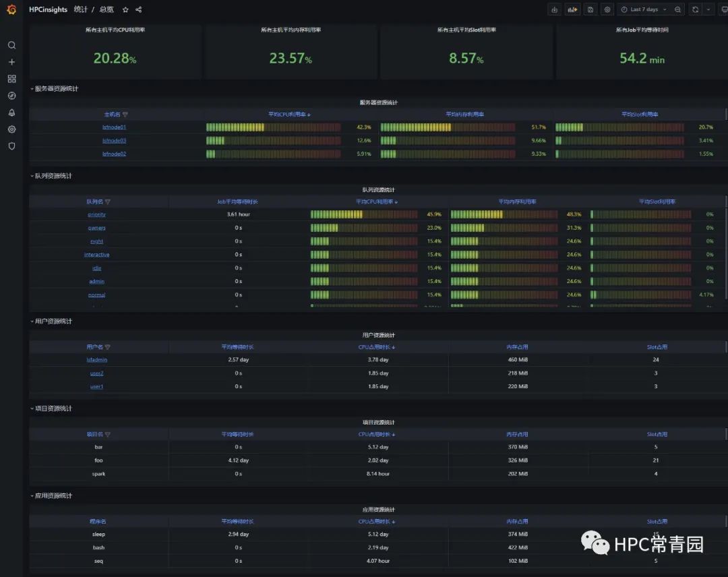Open the refresh interval dropdown arrow
The height and width of the screenshot is (577, 728).
pos(708,9)
